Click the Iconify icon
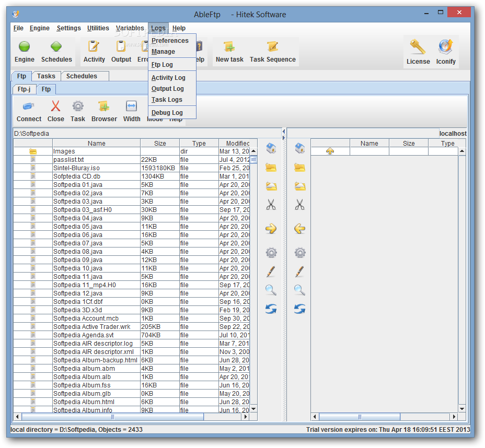 [x=445, y=48]
